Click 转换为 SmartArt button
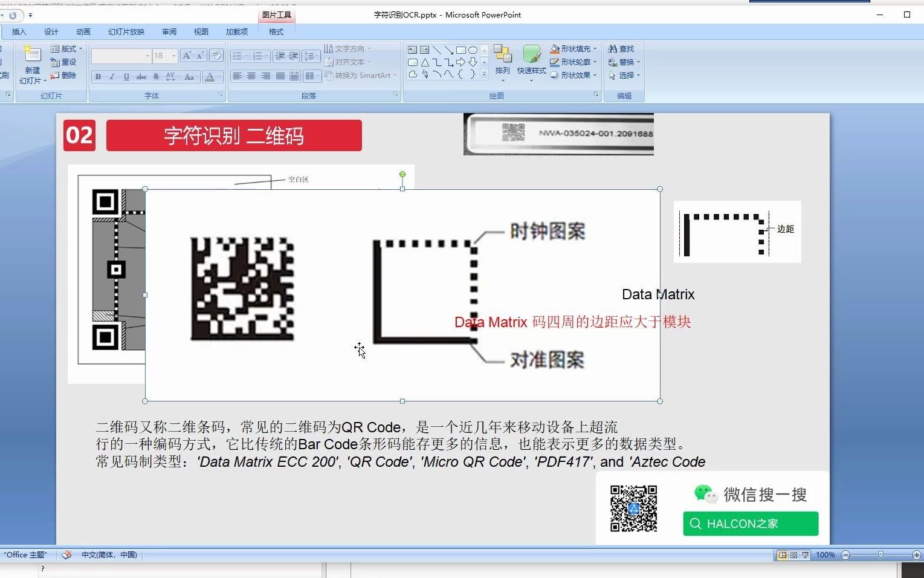The image size is (924, 578). 361,76
